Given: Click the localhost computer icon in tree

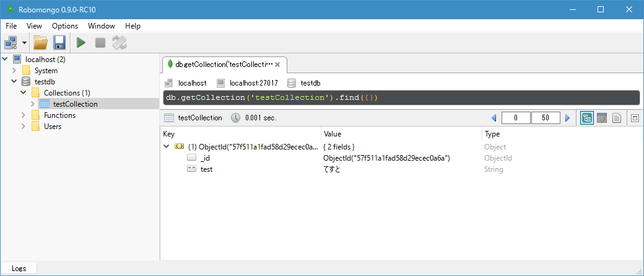Looking at the screenshot, I should click(17, 59).
